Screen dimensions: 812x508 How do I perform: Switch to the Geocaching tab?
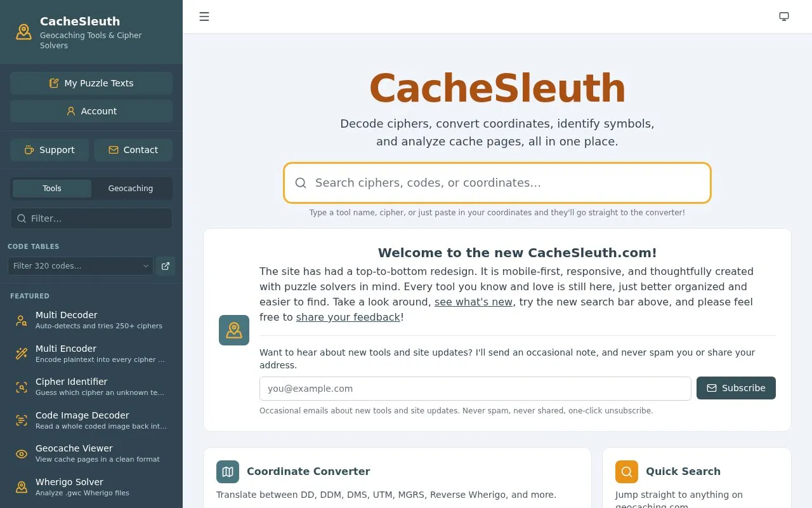point(131,189)
